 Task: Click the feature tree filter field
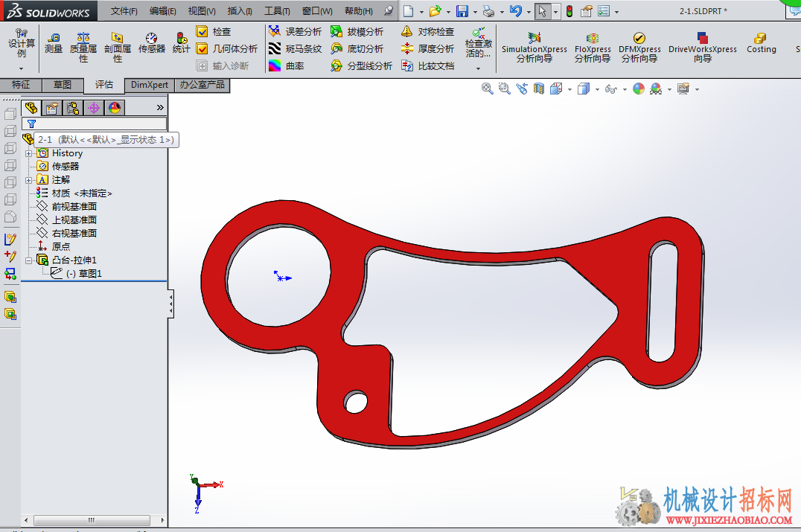click(x=95, y=124)
